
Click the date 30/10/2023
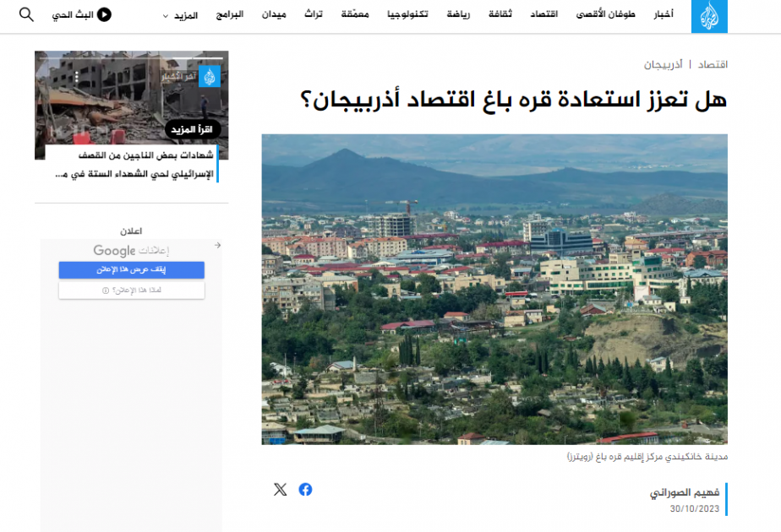pyautogui.click(x=694, y=508)
